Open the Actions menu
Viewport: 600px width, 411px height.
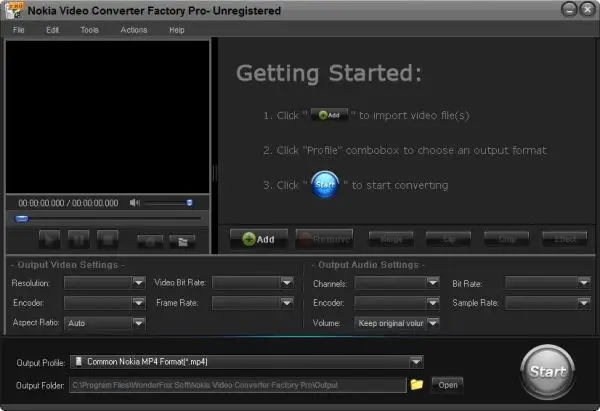tap(134, 30)
